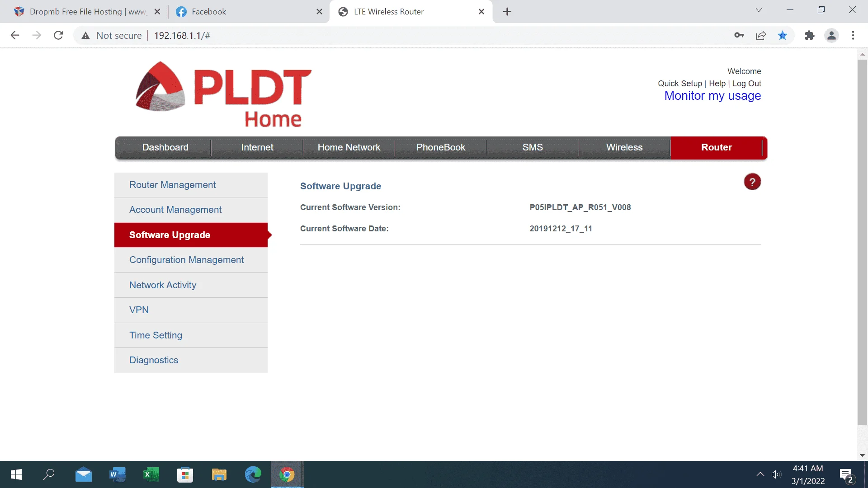Open the tab search chevron
The image size is (868, 488).
759,10
